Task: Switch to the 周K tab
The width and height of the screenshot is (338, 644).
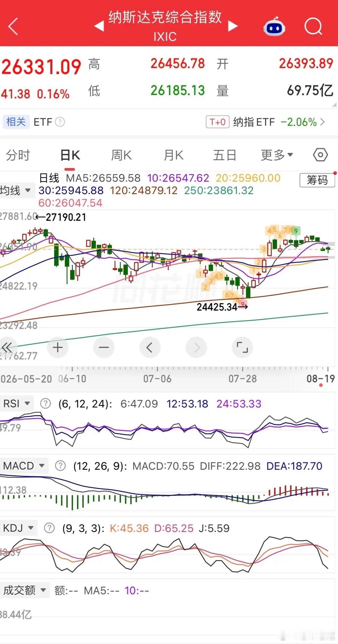Action: click(x=121, y=155)
